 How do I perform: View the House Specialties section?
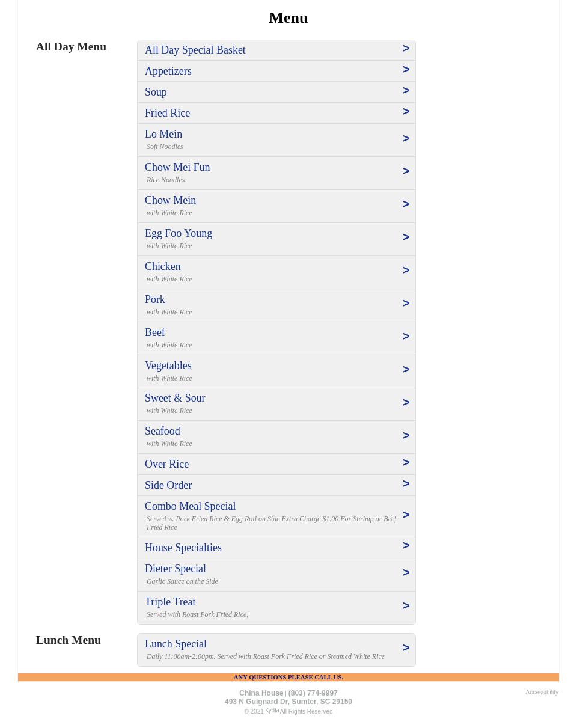click(183, 548)
